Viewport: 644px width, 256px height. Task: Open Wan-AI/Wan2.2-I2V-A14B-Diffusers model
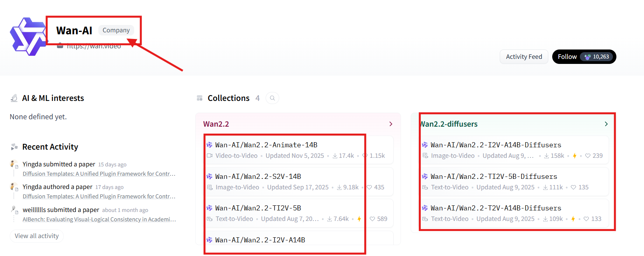click(496, 145)
